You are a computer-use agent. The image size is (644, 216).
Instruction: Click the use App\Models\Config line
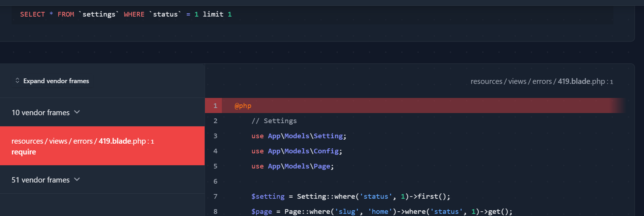(x=297, y=151)
